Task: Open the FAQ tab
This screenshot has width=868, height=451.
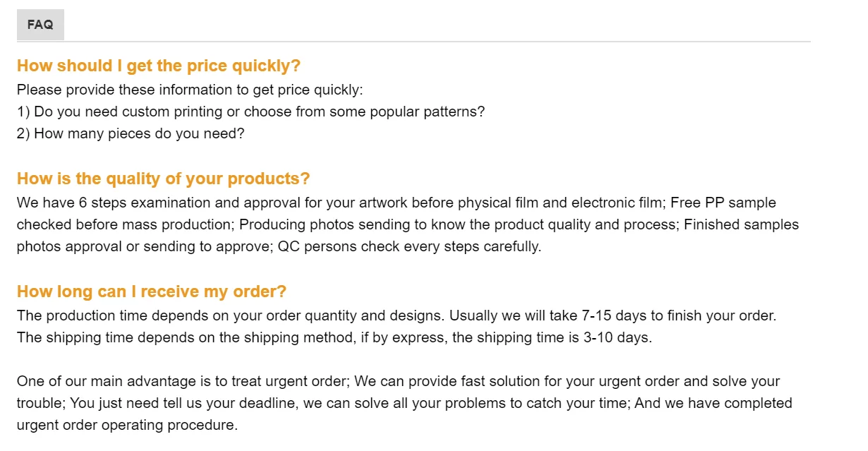Action: click(40, 25)
